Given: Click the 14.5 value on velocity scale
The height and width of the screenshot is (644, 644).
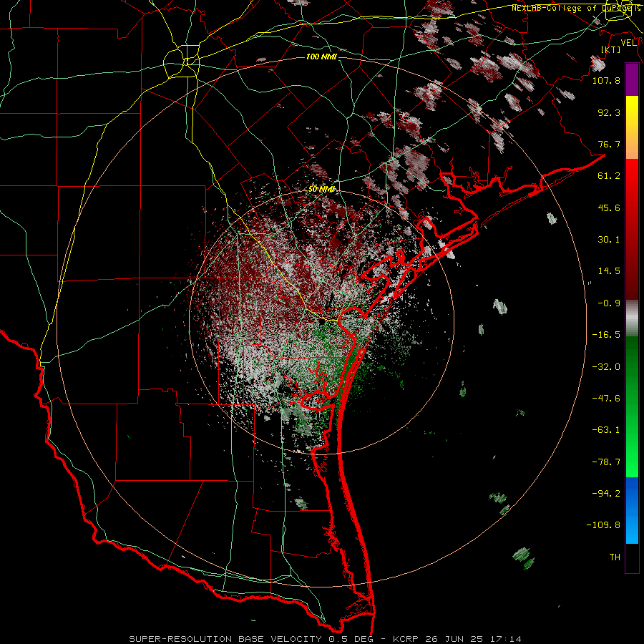Looking at the screenshot, I should pos(609,271).
